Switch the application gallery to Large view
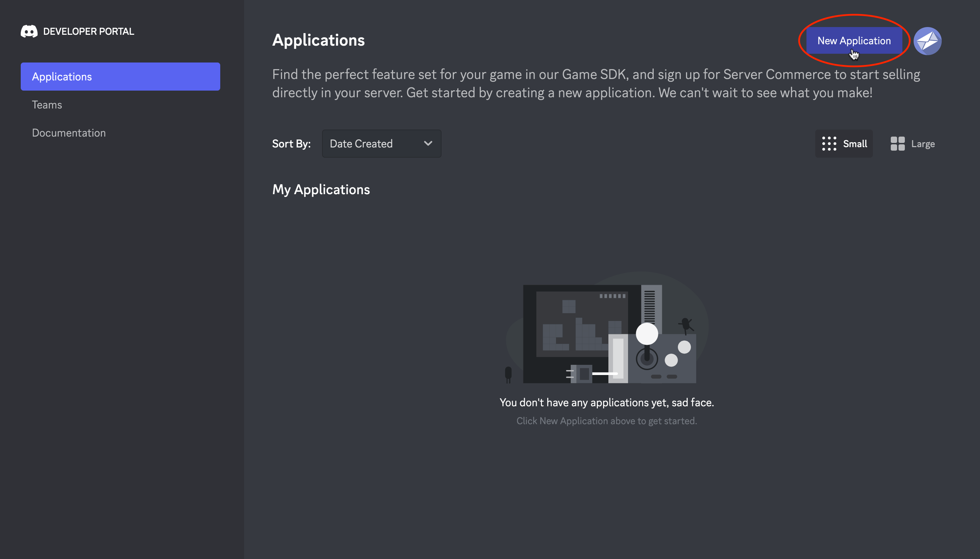 point(913,143)
